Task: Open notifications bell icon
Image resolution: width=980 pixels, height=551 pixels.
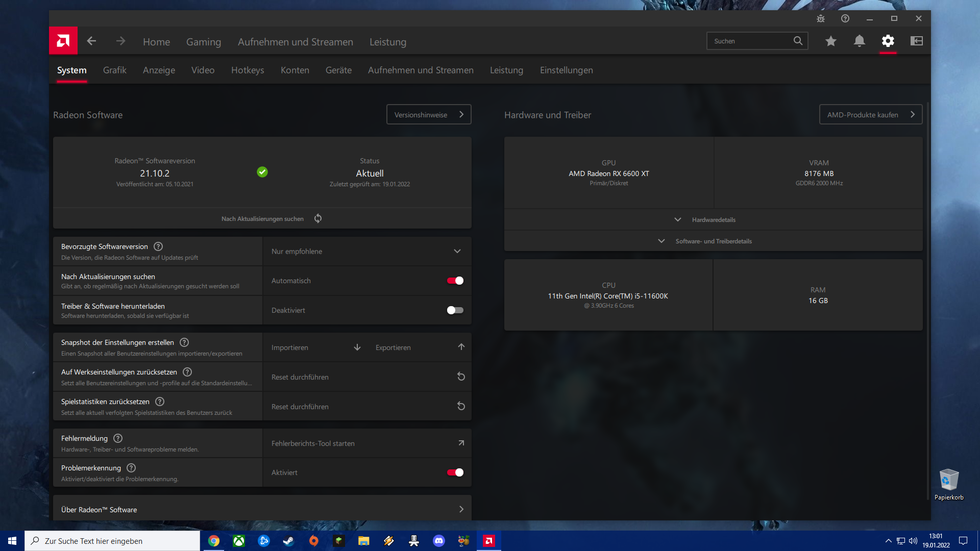Action: [x=860, y=41]
